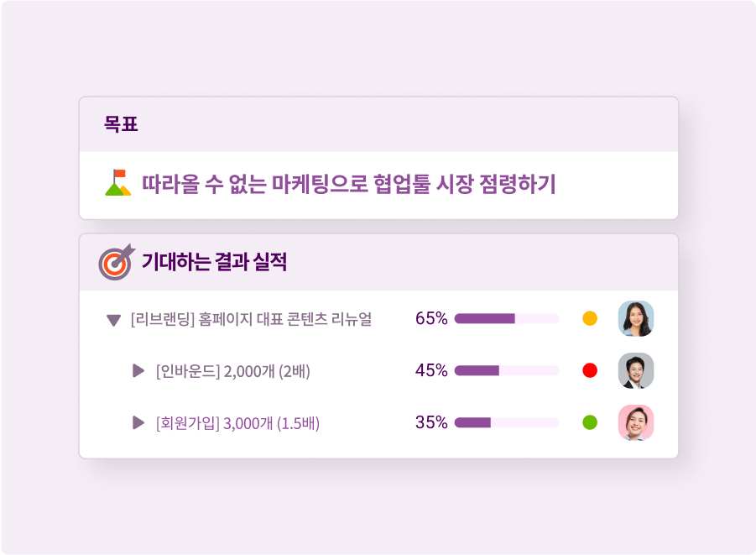
Task: Open the woman's avatar on 리브랜딩 row
Action: [x=635, y=319]
